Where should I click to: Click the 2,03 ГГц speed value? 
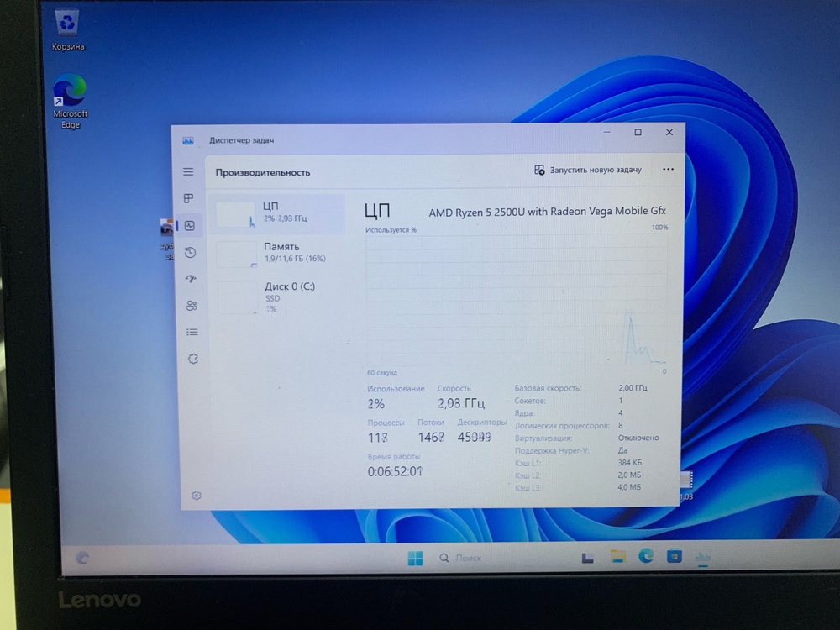(x=461, y=403)
